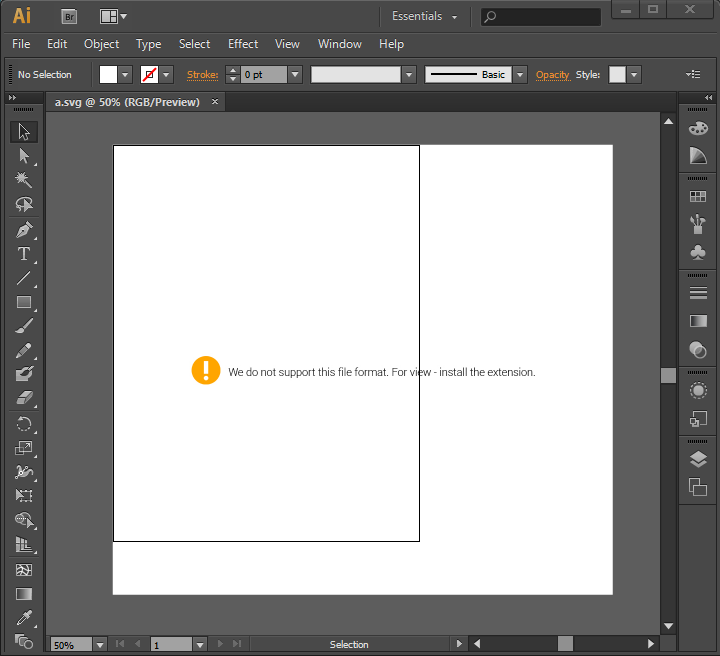Open the Swatches panel
The height and width of the screenshot is (656, 720).
click(698, 196)
